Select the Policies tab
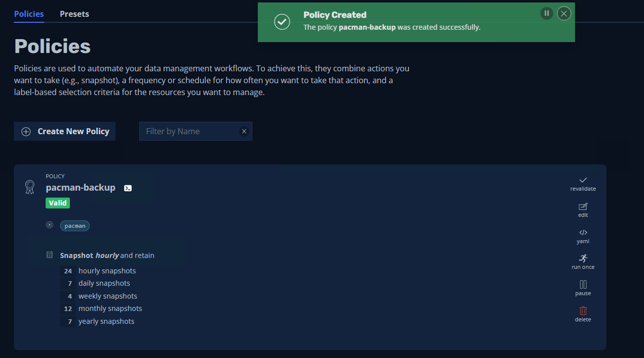This screenshot has height=358, width=644. pyautogui.click(x=29, y=14)
